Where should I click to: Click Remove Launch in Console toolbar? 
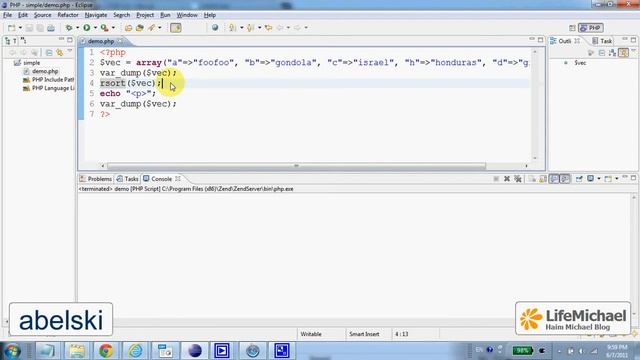(507, 179)
